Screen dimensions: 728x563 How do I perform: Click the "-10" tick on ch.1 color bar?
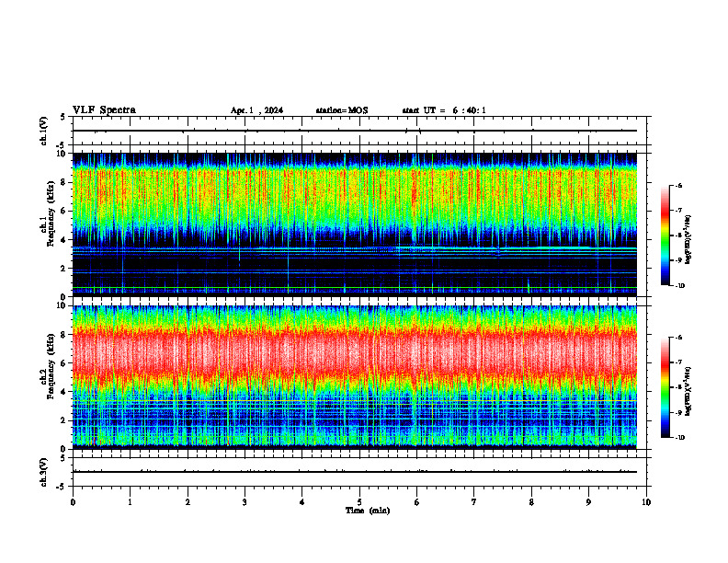point(680,286)
